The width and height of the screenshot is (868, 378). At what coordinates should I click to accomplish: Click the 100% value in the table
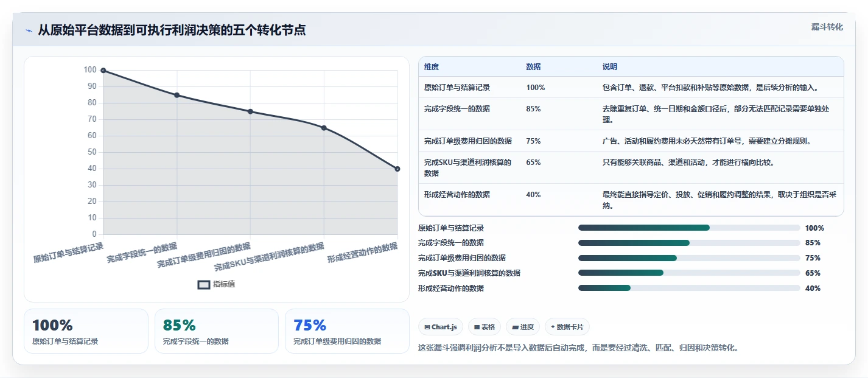pos(536,88)
